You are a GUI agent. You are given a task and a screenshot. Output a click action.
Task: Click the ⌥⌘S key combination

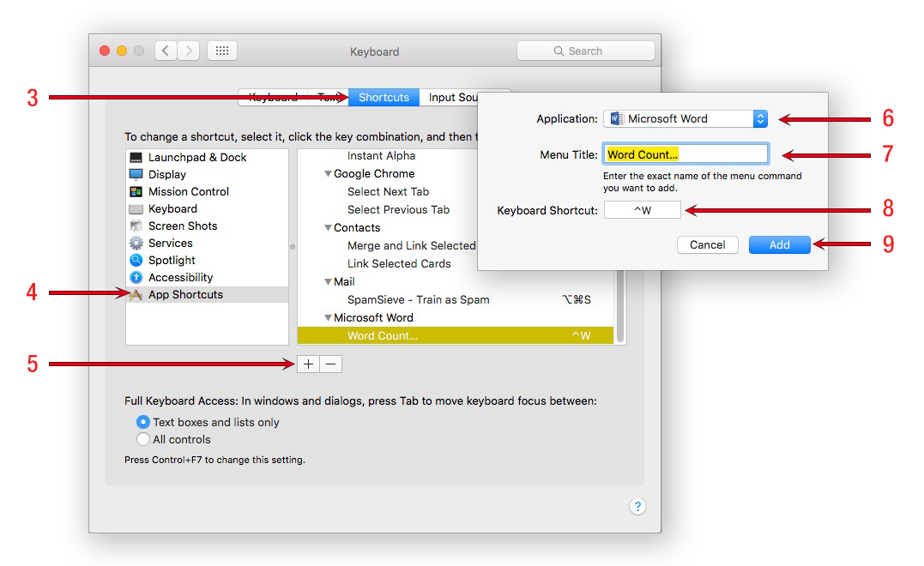click(x=577, y=300)
